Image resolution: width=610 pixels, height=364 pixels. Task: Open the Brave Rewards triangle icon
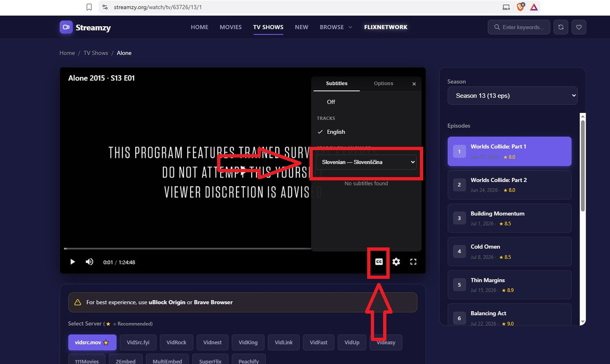pyautogui.click(x=534, y=7)
